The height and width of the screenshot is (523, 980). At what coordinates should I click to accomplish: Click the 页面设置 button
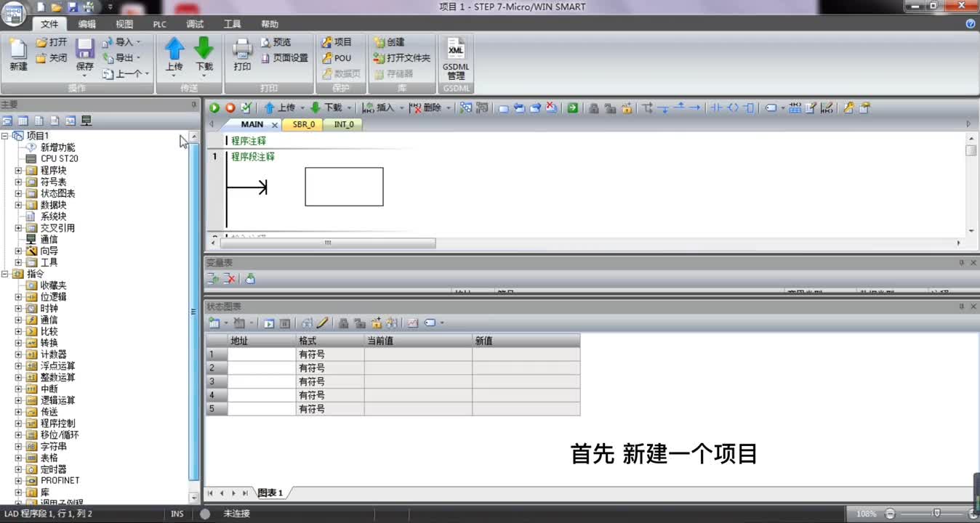(284, 57)
